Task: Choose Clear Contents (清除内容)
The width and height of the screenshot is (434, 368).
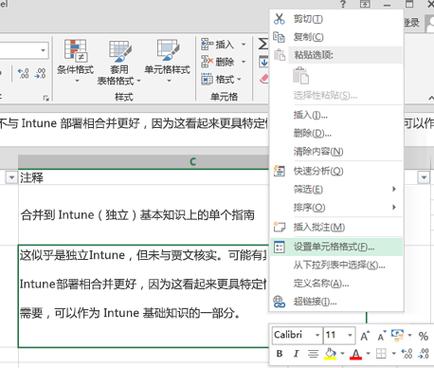Action: coord(336,152)
